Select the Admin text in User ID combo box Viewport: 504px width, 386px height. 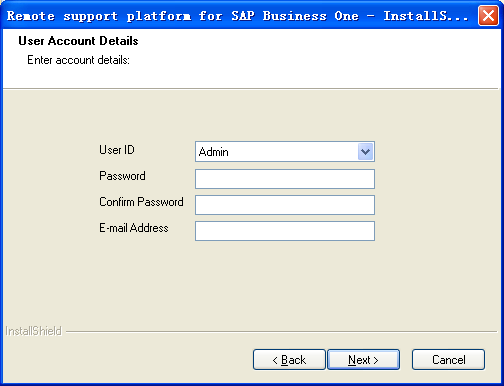tap(213, 152)
